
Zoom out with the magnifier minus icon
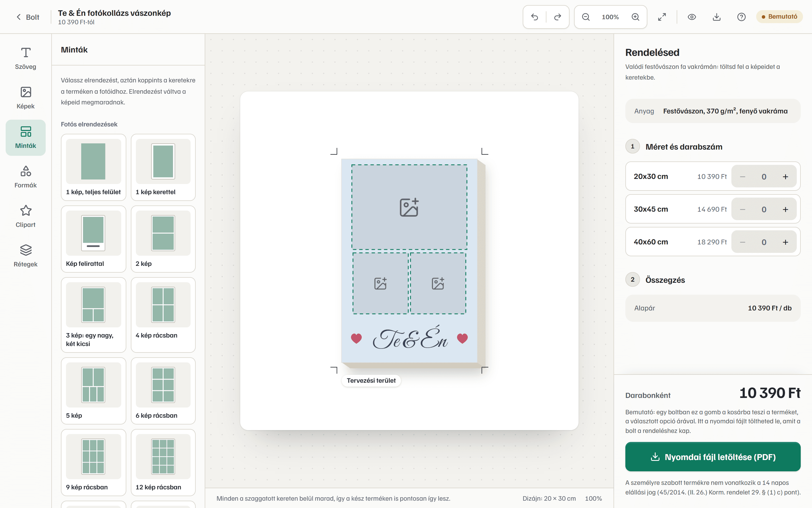coord(586,17)
